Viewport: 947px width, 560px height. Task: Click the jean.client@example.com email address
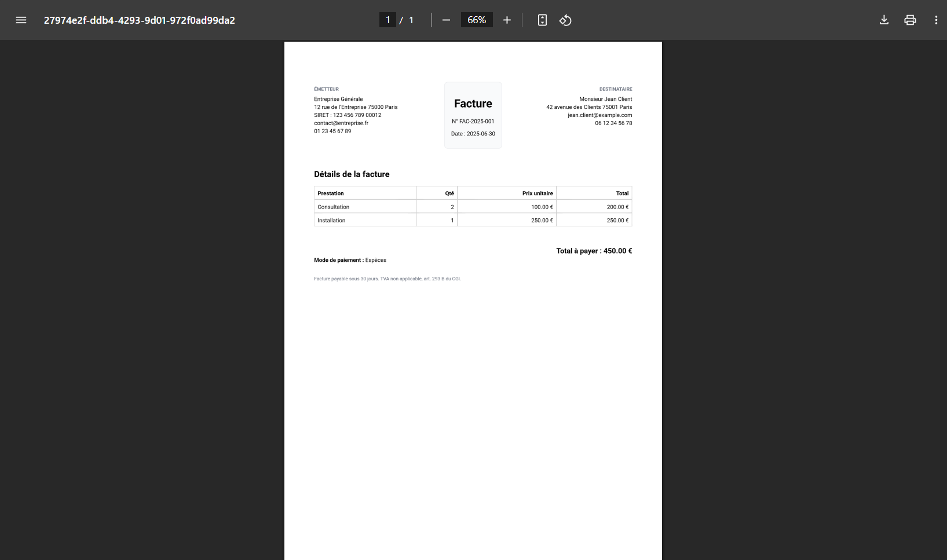click(x=599, y=115)
